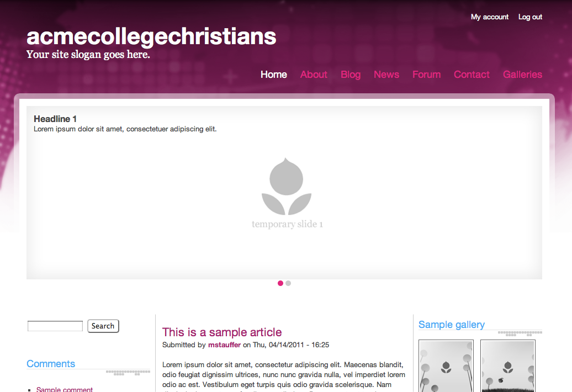The width and height of the screenshot is (572, 392).
Task: Open the Blog section
Action: tap(351, 75)
